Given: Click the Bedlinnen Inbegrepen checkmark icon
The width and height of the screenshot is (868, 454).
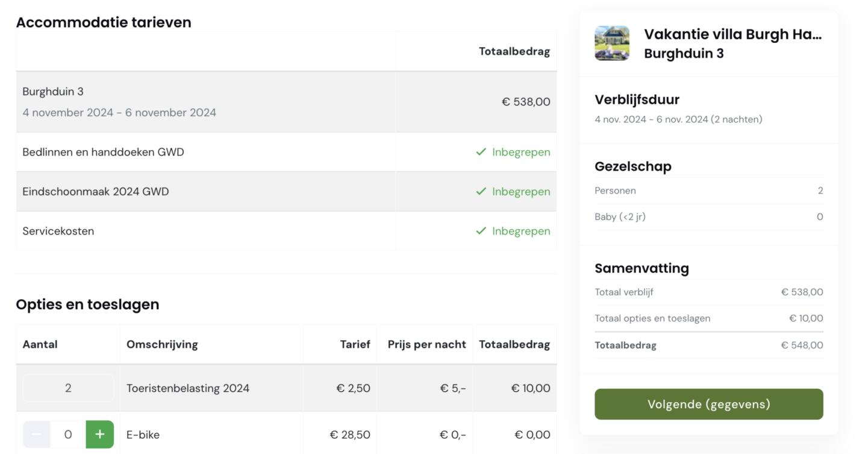Looking at the screenshot, I should (481, 152).
